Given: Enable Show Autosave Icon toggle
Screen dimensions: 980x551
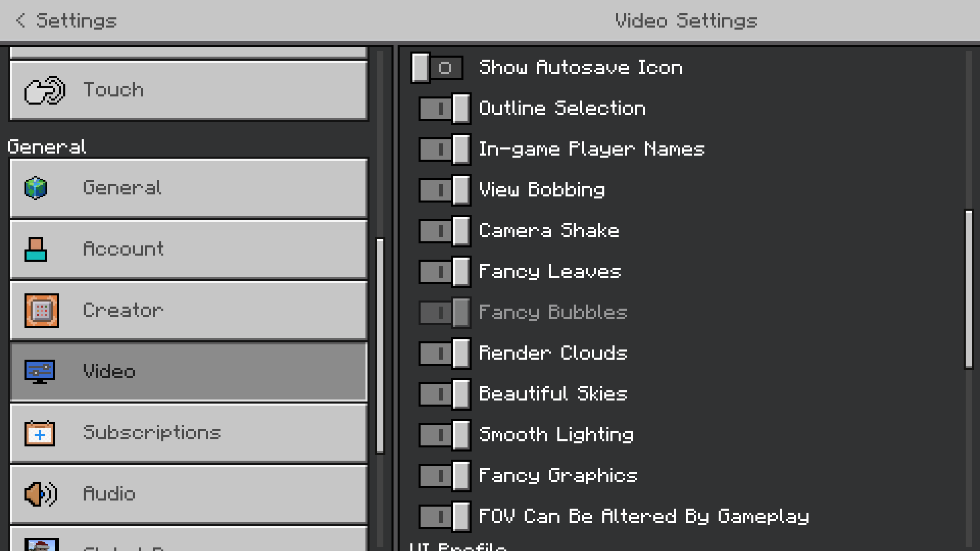Looking at the screenshot, I should click(437, 68).
